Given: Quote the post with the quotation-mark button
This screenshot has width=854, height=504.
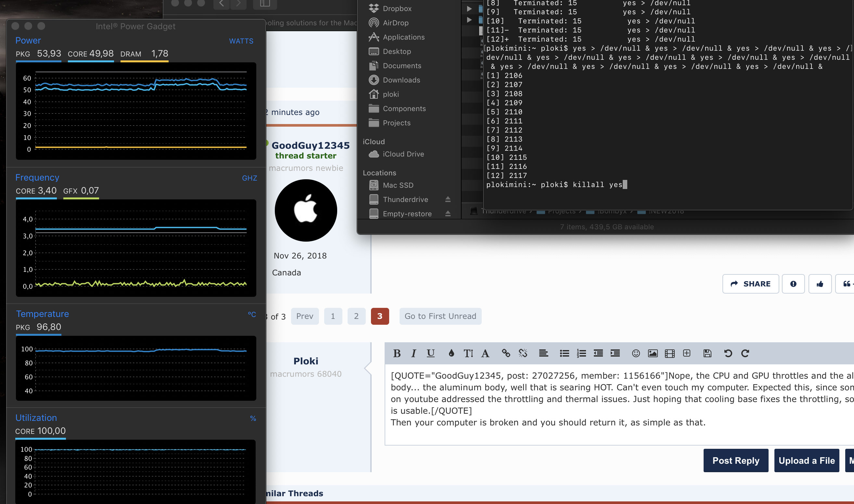Looking at the screenshot, I should coord(846,283).
